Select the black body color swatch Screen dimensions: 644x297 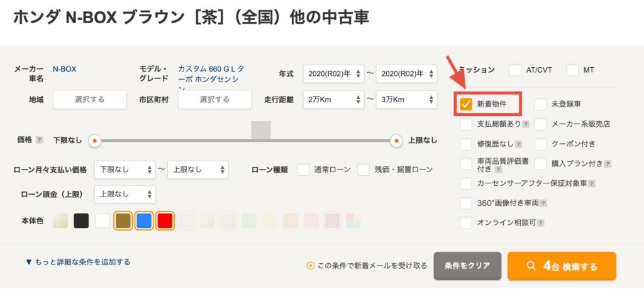click(x=81, y=220)
